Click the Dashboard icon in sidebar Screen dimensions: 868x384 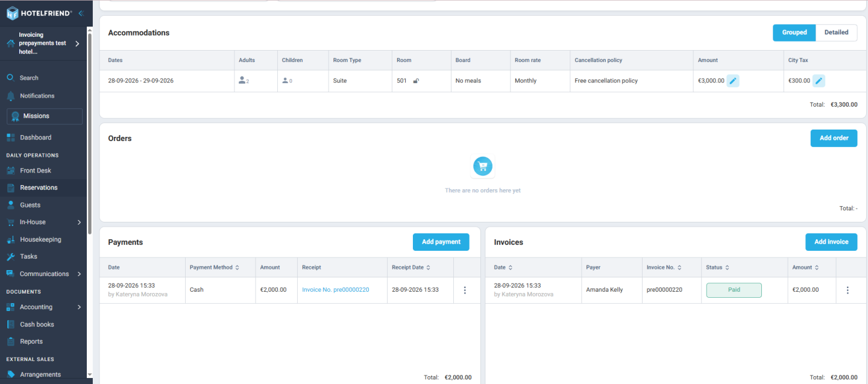point(10,137)
